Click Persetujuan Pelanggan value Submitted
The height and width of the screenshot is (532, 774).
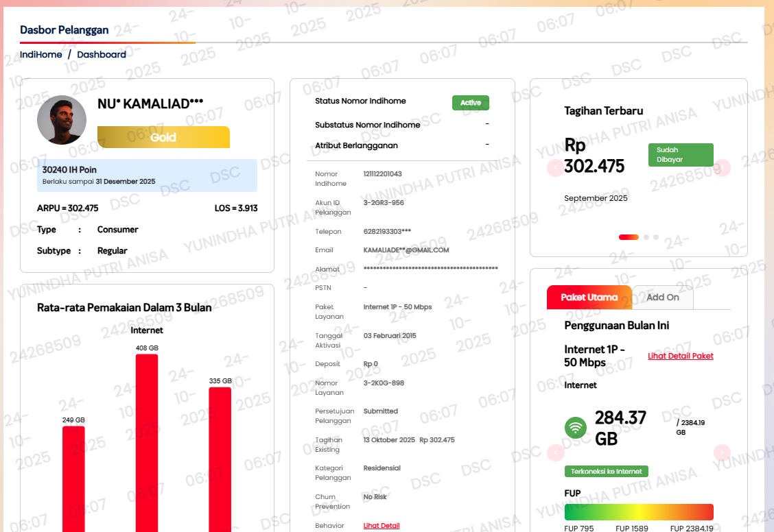381,411
